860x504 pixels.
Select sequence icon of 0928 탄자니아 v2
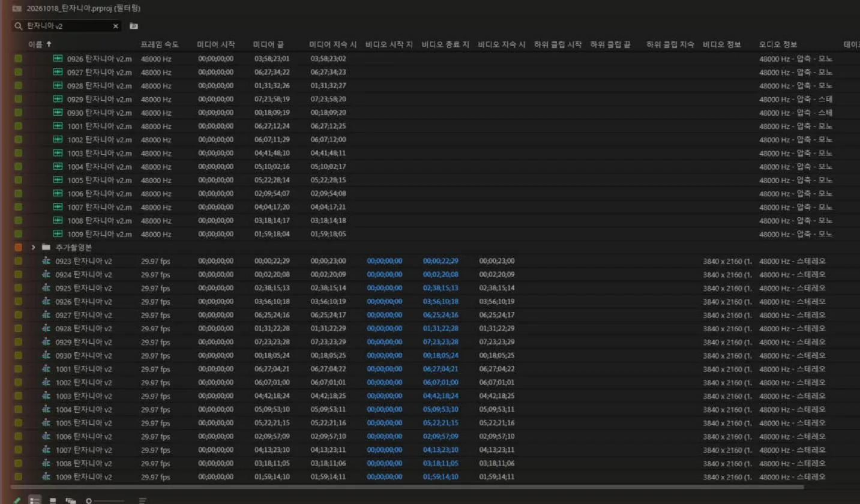pyautogui.click(x=47, y=329)
